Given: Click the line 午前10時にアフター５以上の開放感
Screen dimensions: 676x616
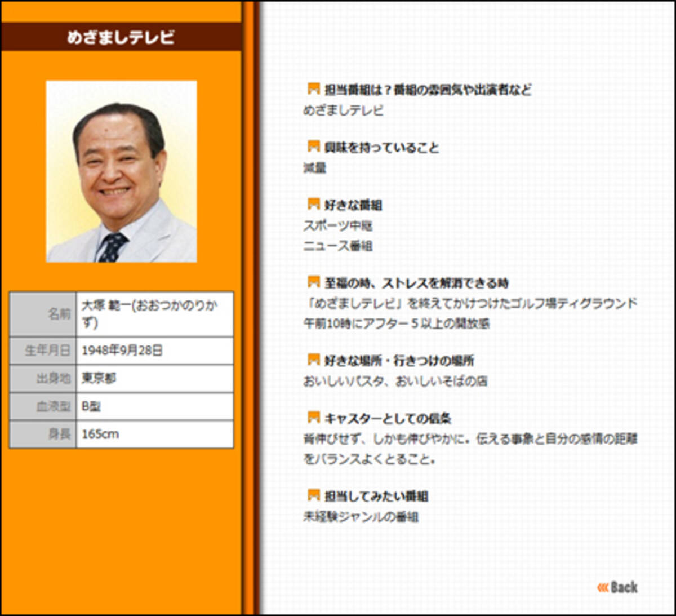Looking at the screenshot, I should click(397, 323).
